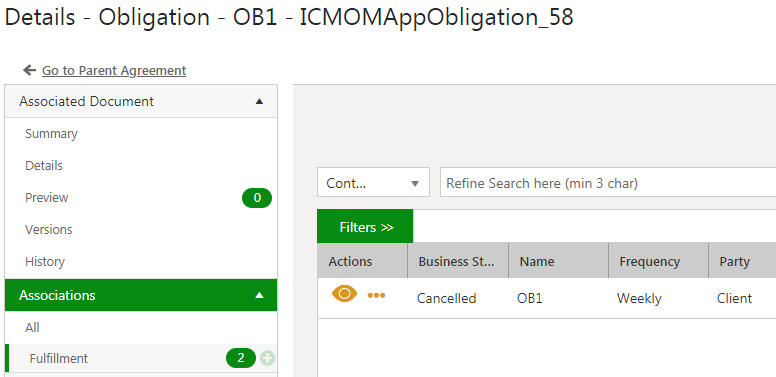Expand the Filters panel

[365, 227]
